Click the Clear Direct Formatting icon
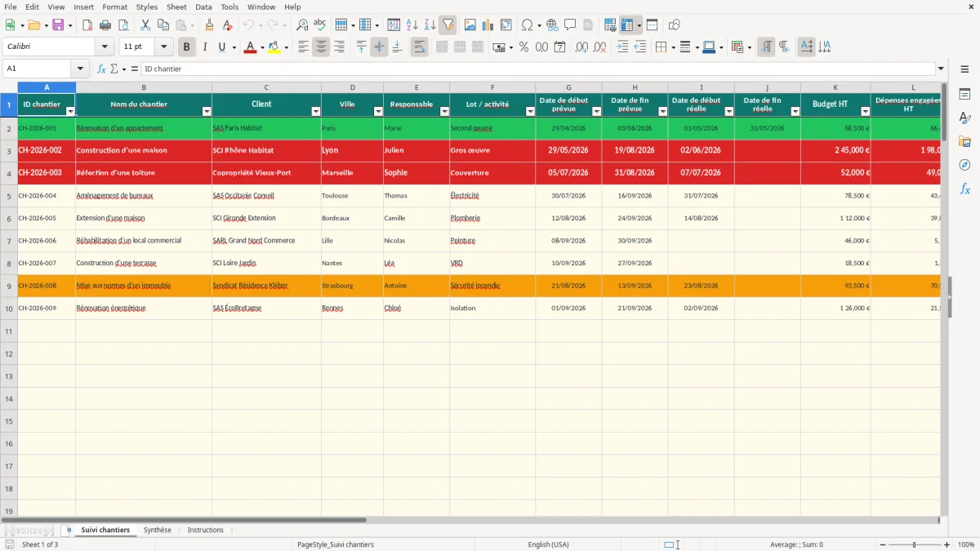Viewport: 980px width, 551px height. [228, 25]
